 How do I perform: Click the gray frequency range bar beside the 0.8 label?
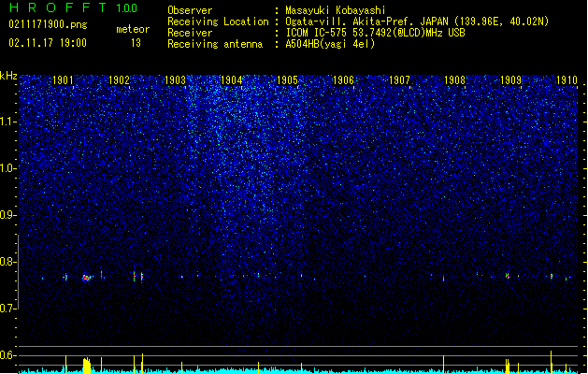pos(18,271)
